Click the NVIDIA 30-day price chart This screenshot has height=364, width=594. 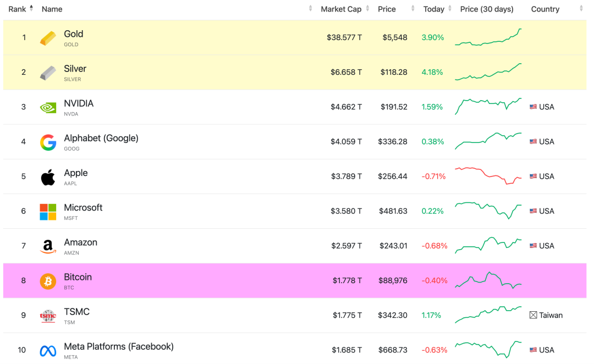488,107
